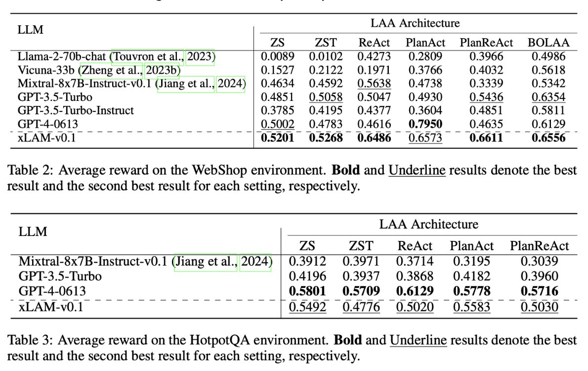Viewport: 588px width, 371px height.
Task: Open Jiang et al. citation in Table 2
Action: pos(186,84)
